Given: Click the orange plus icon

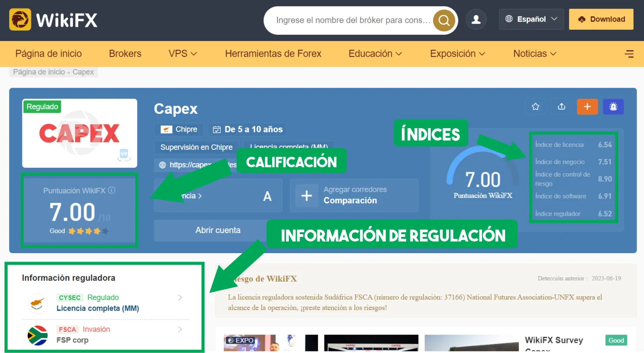Looking at the screenshot, I should click(587, 106).
